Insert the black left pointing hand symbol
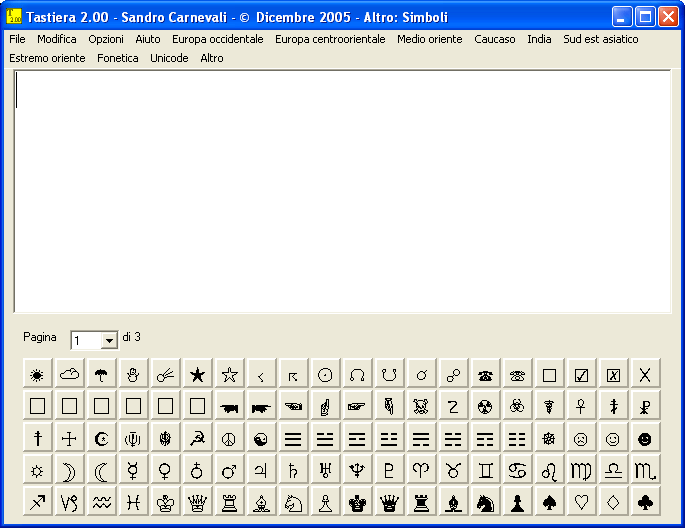The height and width of the screenshot is (528, 685). click(x=229, y=406)
